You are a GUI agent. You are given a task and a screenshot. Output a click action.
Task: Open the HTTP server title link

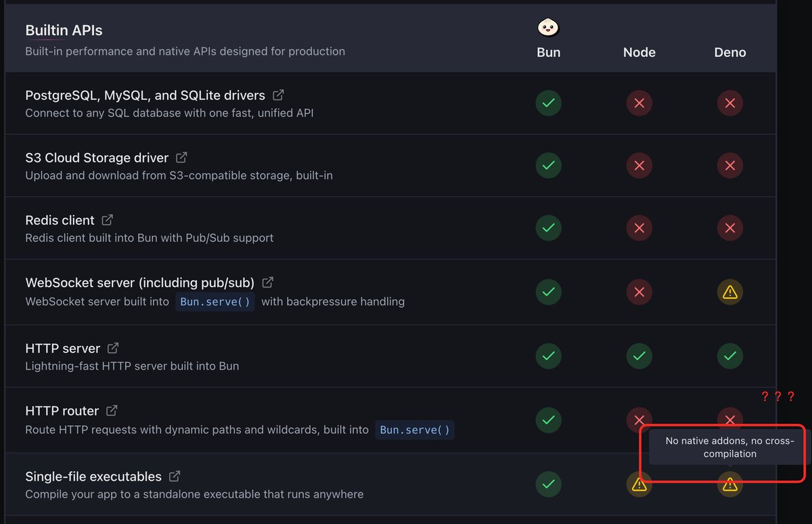[x=62, y=348]
